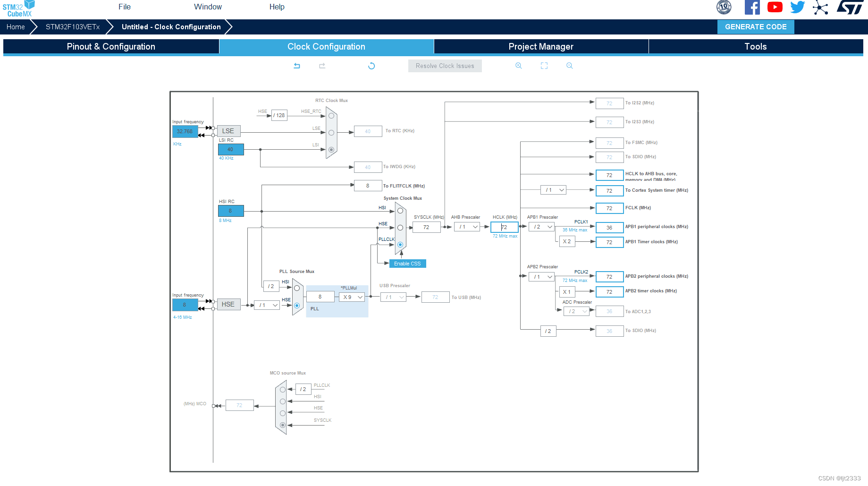Open the PLLMul X 9 dropdown
The width and height of the screenshot is (868, 486).
(352, 297)
